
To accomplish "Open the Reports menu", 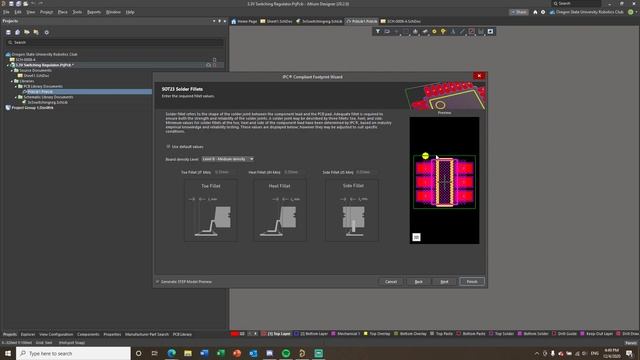I will (x=94, y=12).
